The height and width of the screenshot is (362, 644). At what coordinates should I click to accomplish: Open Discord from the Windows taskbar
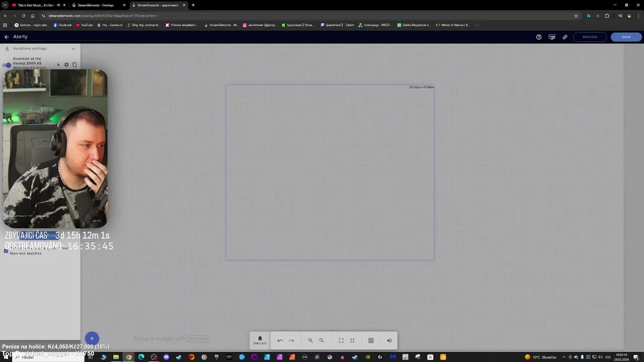click(x=166, y=357)
